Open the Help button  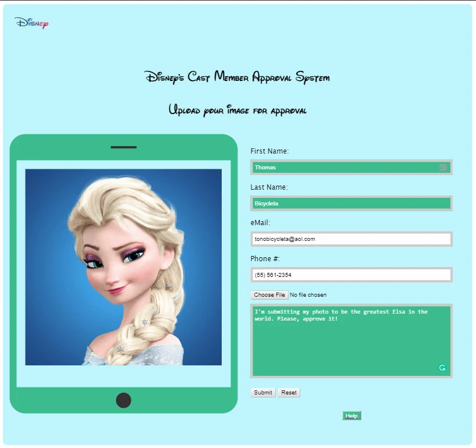coord(351,416)
